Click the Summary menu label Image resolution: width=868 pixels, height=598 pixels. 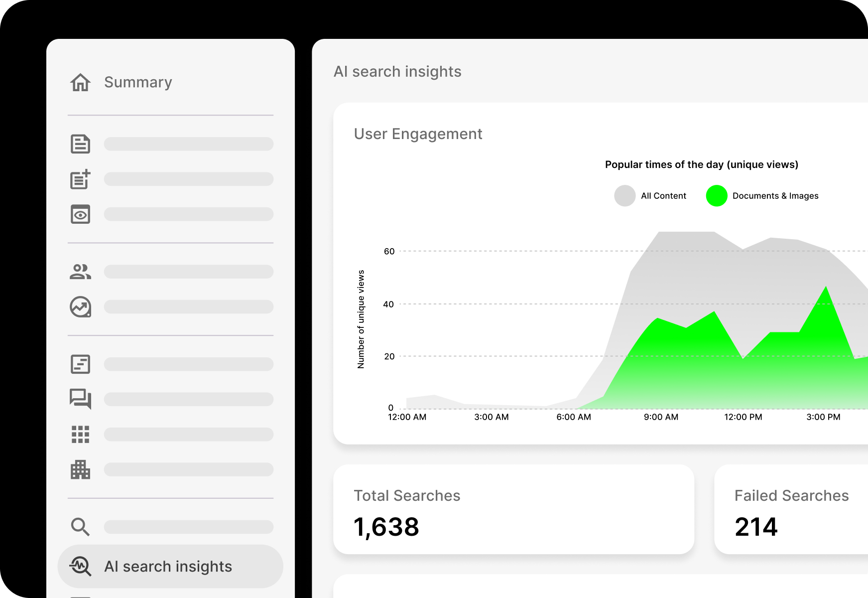[x=138, y=82]
